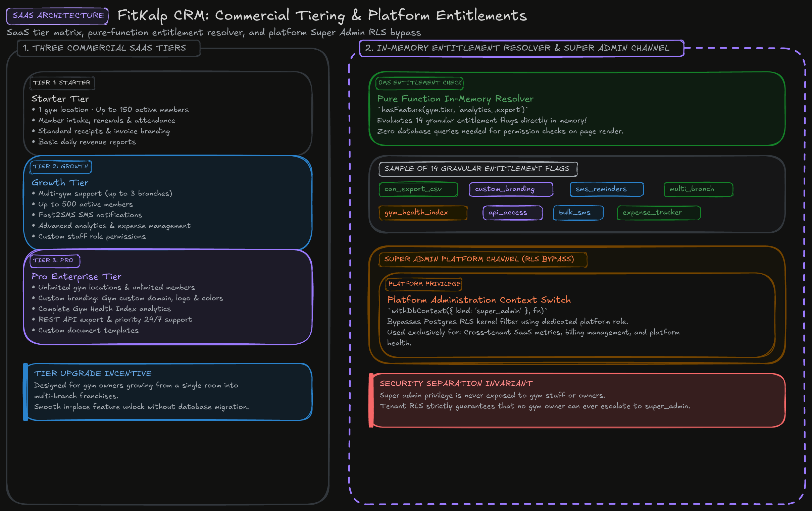Click 'Smooth in-place feature unlock' line

pyautogui.click(x=141, y=407)
